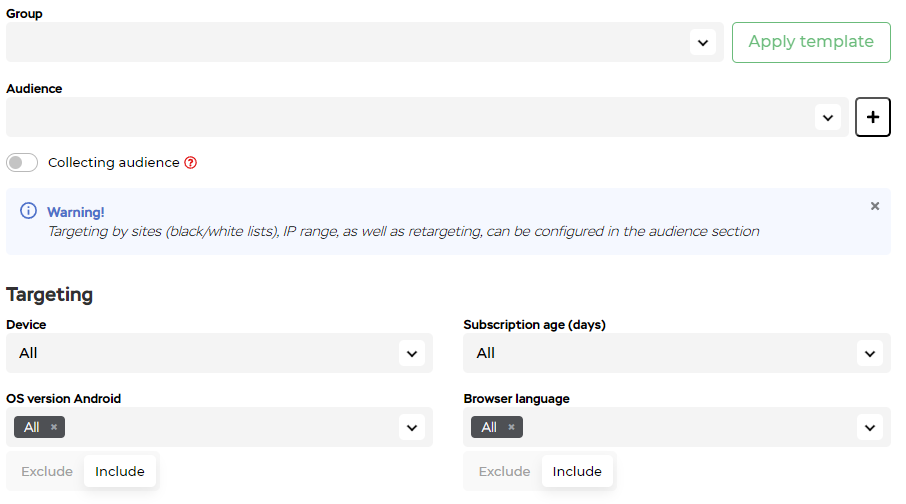Click the info icon in the Warning banner
Viewport: 906px width, 504px height.
tap(28, 212)
